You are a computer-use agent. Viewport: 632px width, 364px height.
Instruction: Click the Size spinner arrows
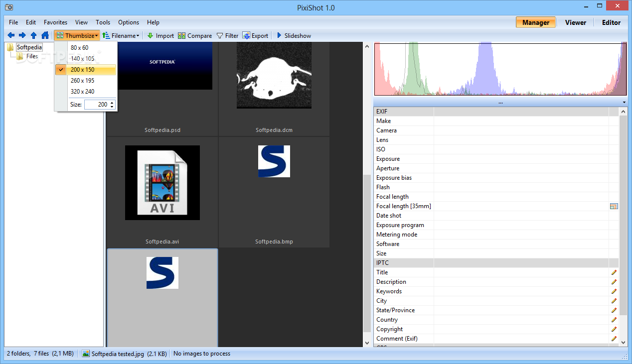(112, 105)
